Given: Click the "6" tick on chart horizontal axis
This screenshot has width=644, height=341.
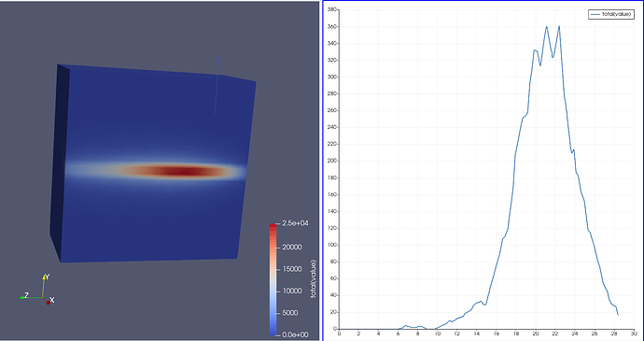Looking at the screenshot, I should 398,334.
